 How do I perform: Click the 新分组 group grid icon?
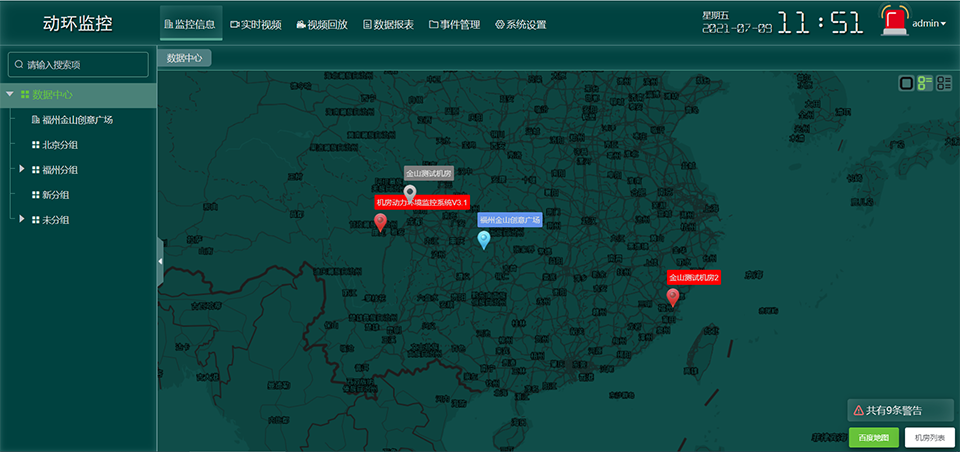pos(36,195)
